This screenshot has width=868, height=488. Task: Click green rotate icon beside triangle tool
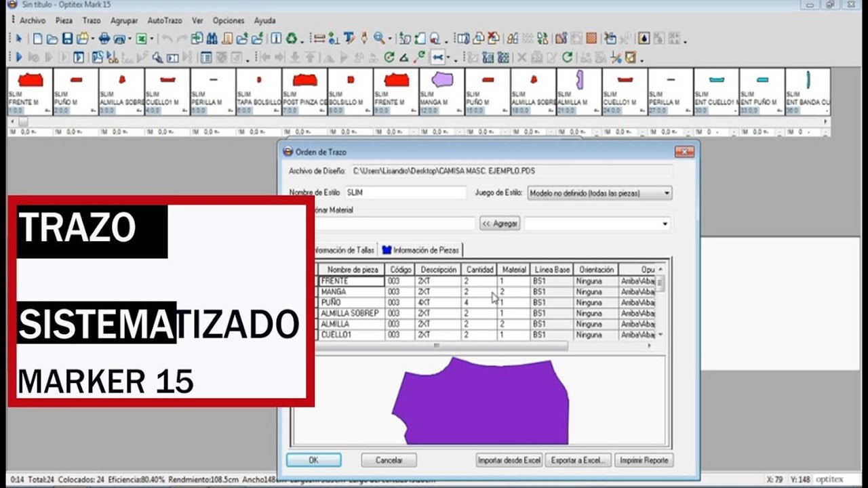[x=389, y=58]
